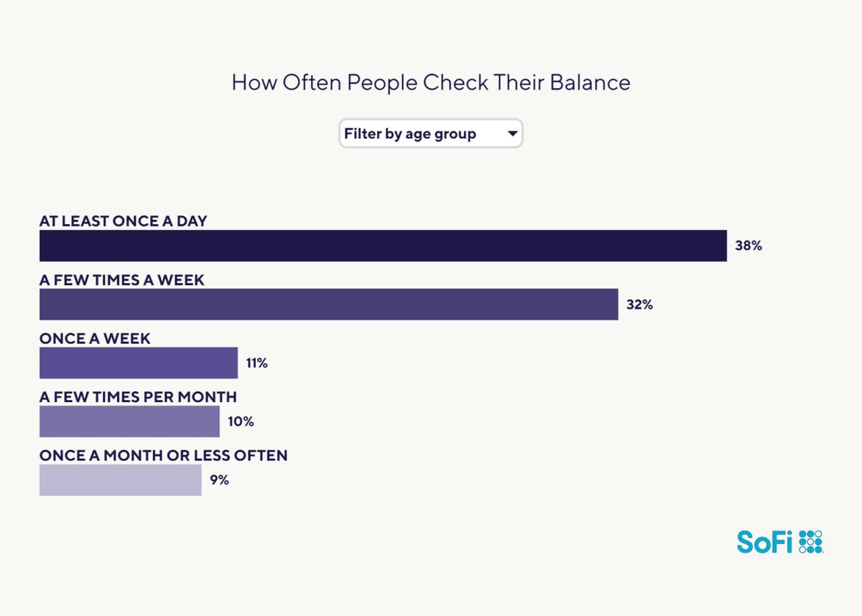
Task: Click the 38% value label
Action: point(748,246)
